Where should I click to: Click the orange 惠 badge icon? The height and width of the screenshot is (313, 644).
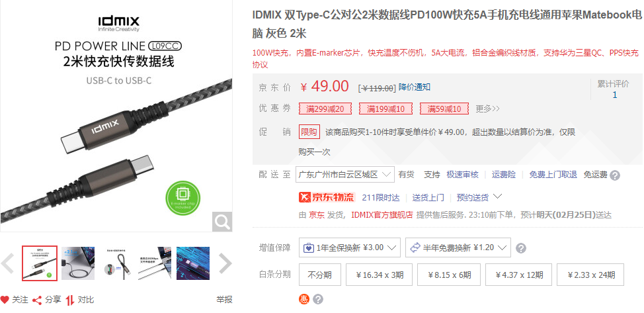(x=304, y=299)
